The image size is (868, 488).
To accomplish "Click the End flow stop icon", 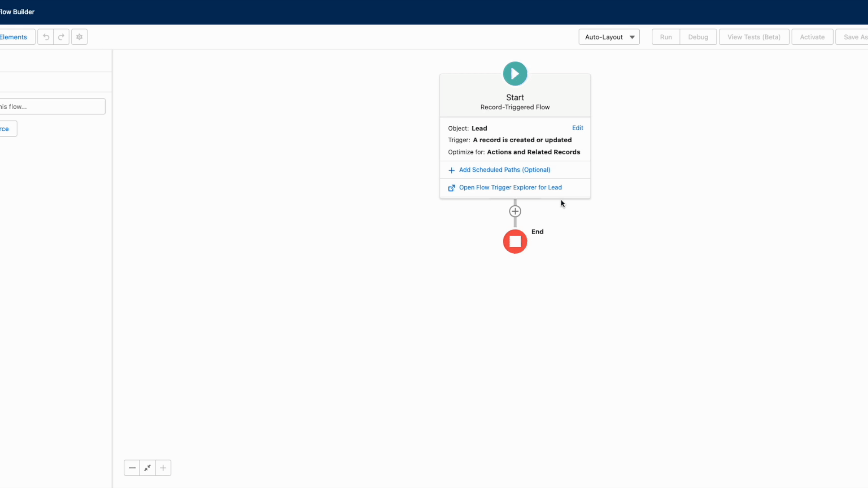I will coord(514,241).
